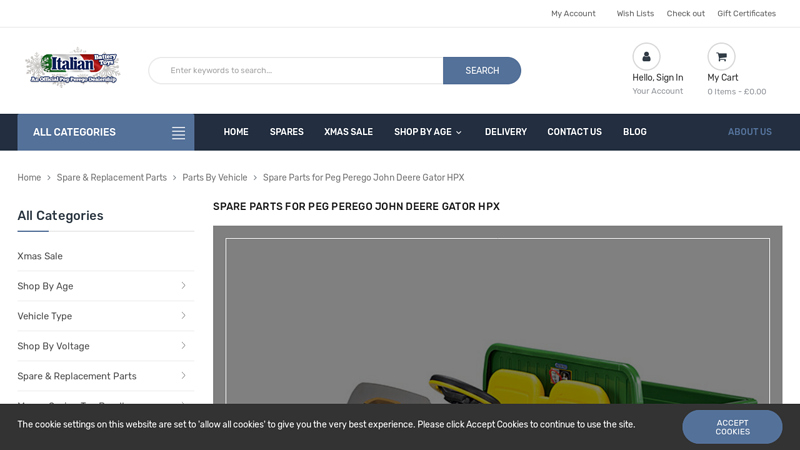This screenshot has width=800, height=450.
Task: Click the Hello, Sign In link
Action: pos(658,78)
